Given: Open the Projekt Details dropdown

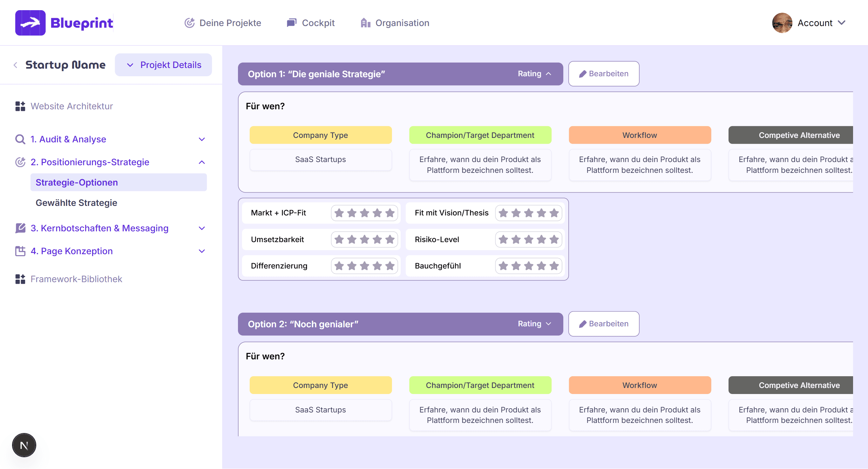Looking at the screenshot, I should pos(163,65).
